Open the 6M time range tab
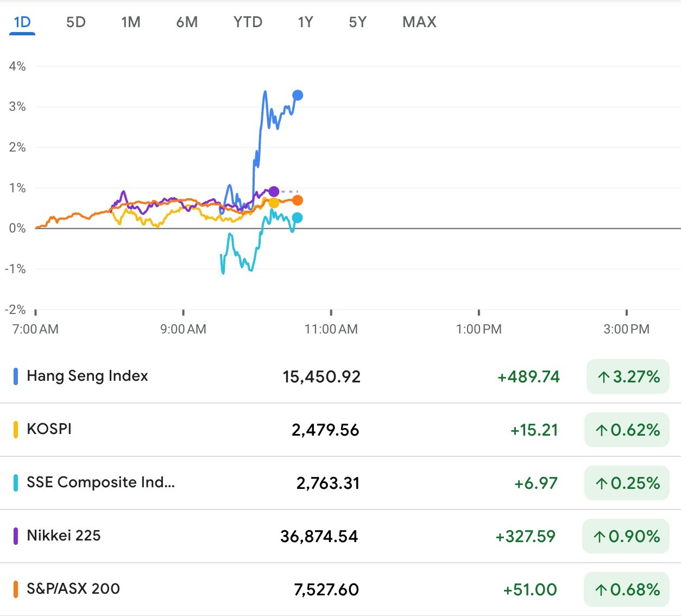Screen dimensions: 681x616 [187, 22]
